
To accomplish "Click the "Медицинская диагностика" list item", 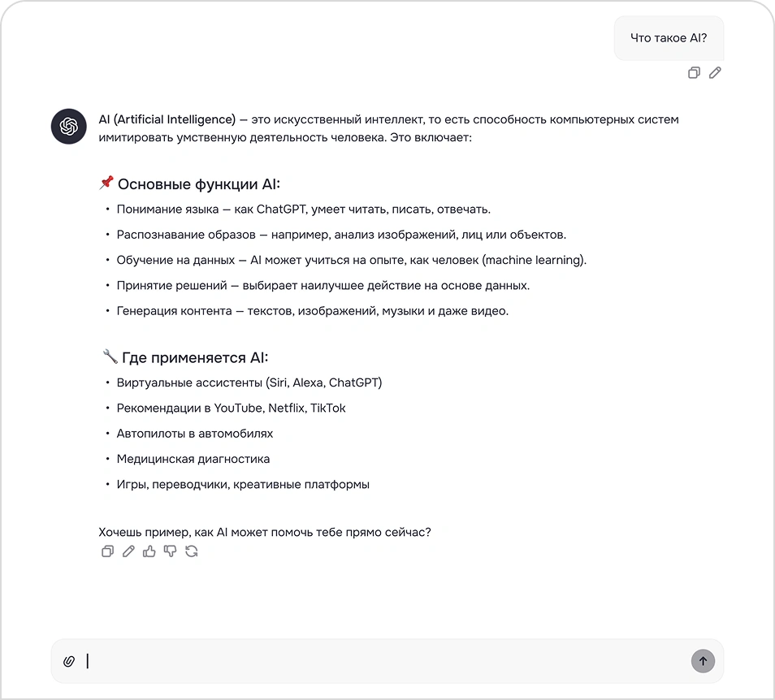I will click(x=193, y=459).
